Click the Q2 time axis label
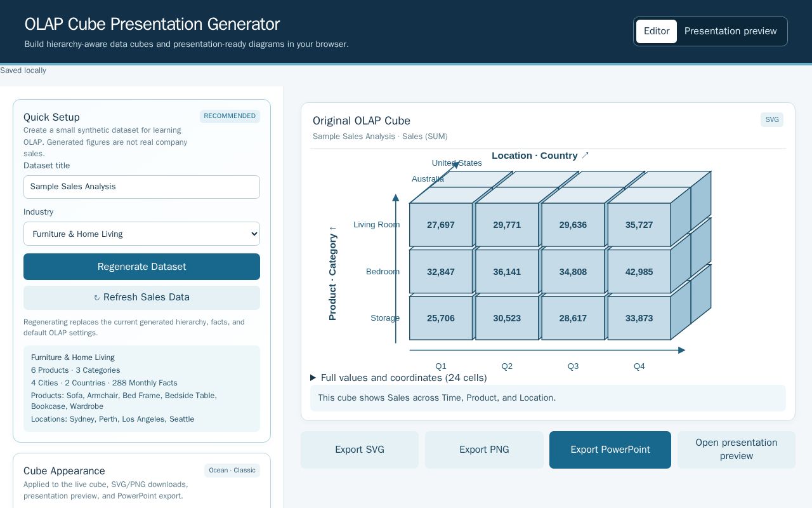 tap(507, 366)
